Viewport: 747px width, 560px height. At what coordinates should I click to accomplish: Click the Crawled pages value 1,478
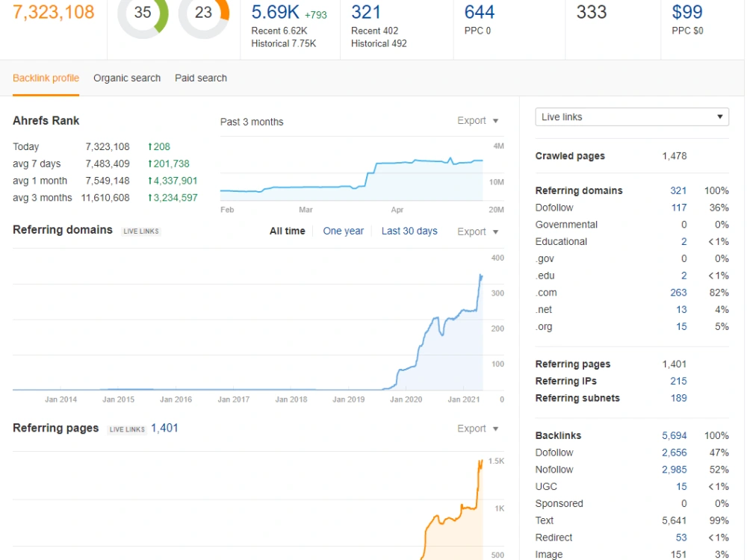[674, 156]
